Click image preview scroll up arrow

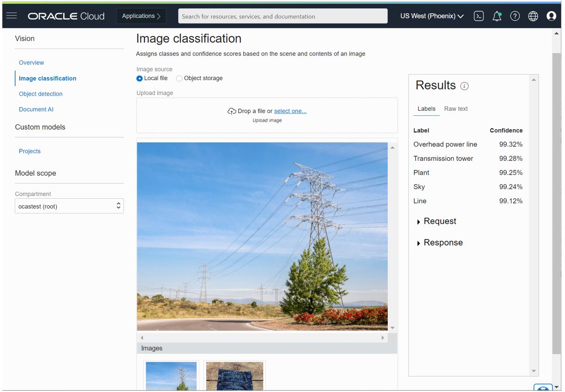click(x=392, y=147)
